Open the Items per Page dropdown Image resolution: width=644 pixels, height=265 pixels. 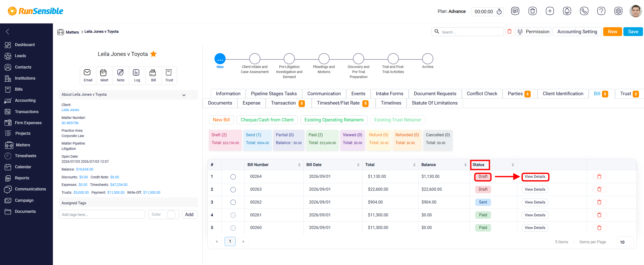point(625,242)
